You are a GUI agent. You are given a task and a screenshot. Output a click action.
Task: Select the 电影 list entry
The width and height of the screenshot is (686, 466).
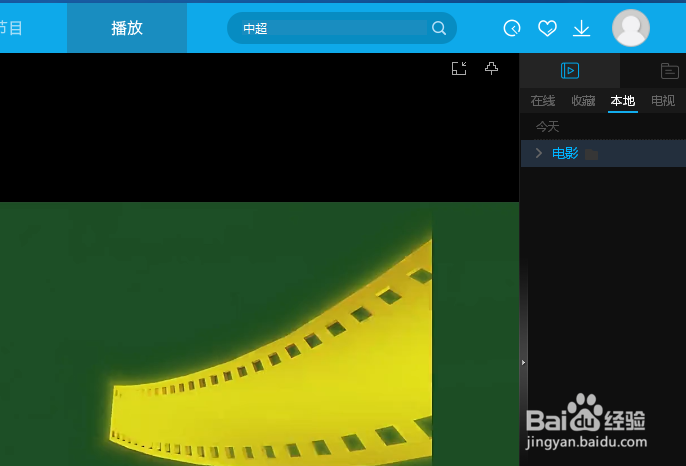pos(603,154)
